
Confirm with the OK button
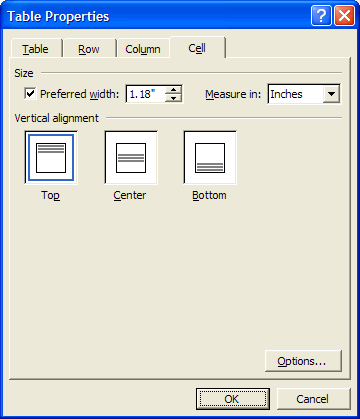232,399
